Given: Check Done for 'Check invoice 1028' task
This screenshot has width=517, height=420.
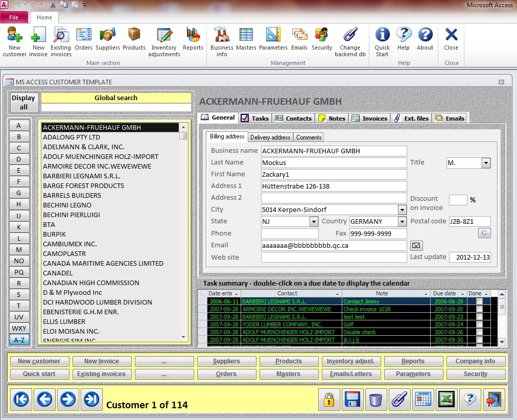Looking at the screenshot, I should pos(479,309).
